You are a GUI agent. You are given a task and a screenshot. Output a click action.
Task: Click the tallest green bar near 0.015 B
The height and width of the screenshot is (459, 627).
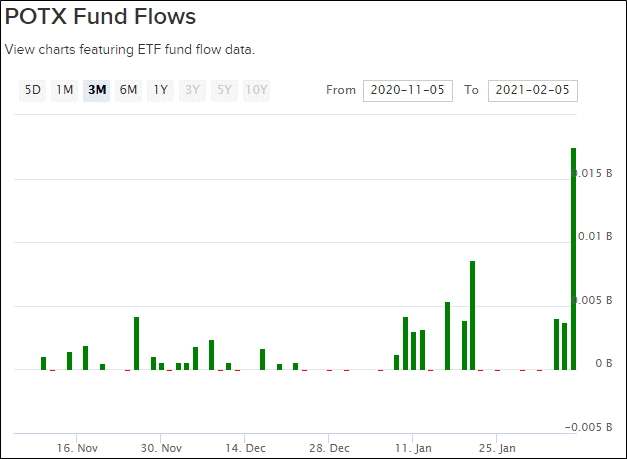point(573,259)
